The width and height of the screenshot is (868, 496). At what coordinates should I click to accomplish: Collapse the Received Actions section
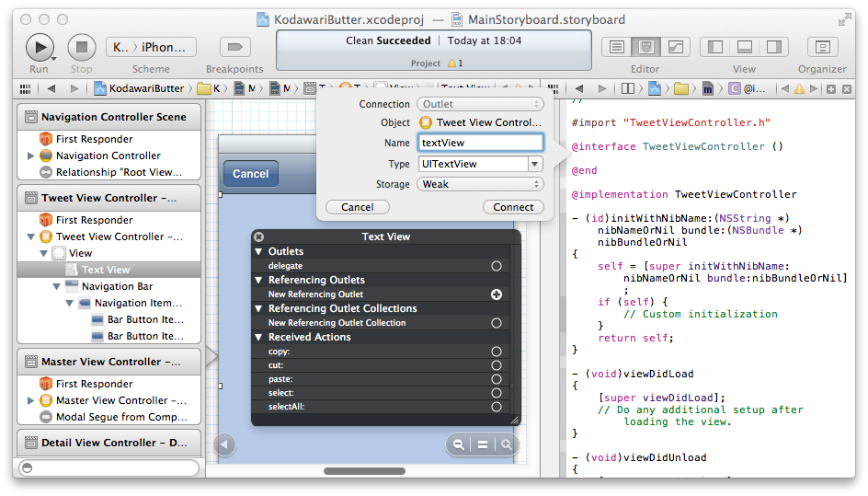pyautogui.click(x=258, y=337)
